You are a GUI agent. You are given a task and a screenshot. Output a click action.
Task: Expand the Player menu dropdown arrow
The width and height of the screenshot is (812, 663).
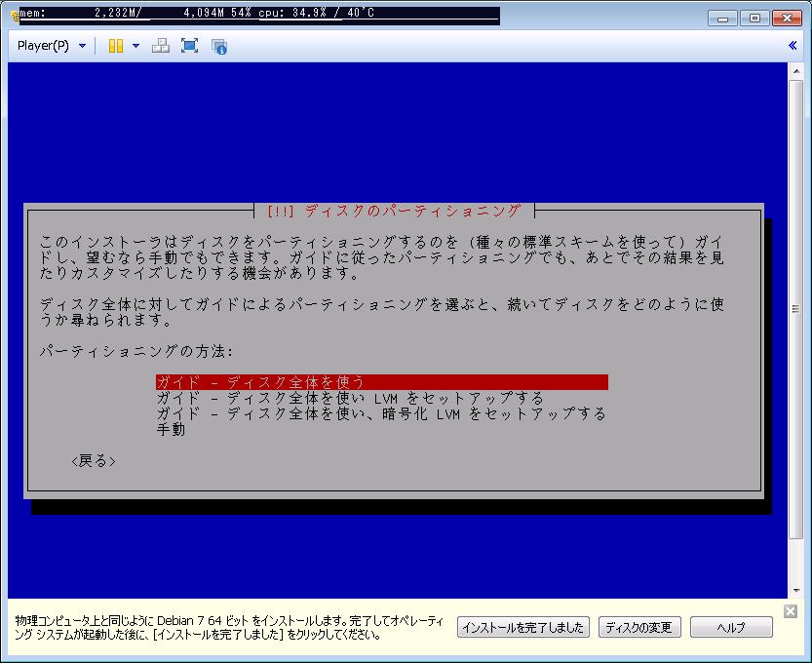point(82,46)
